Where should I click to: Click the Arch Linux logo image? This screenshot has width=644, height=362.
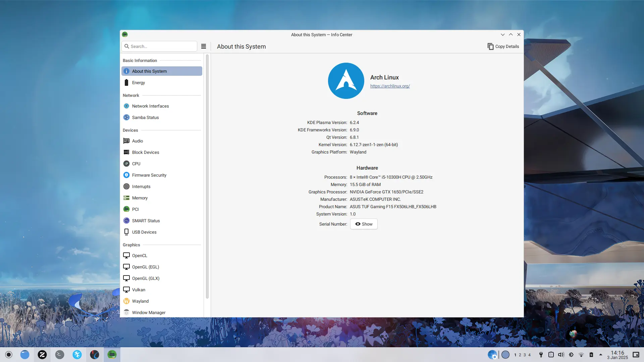[x=346, y=81]
